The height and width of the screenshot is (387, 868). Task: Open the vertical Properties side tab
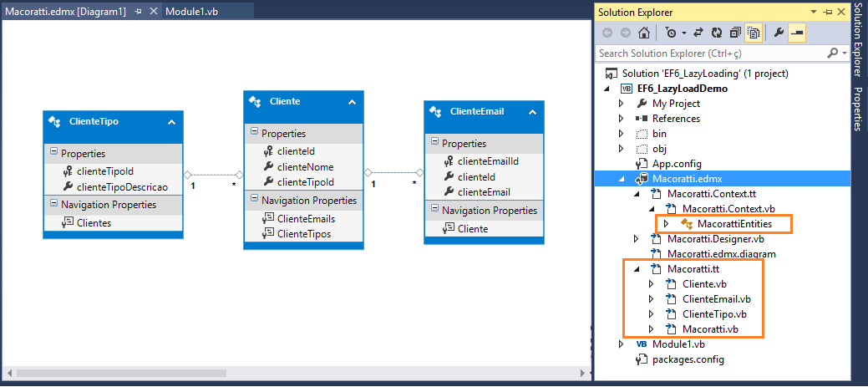[857, 109]
